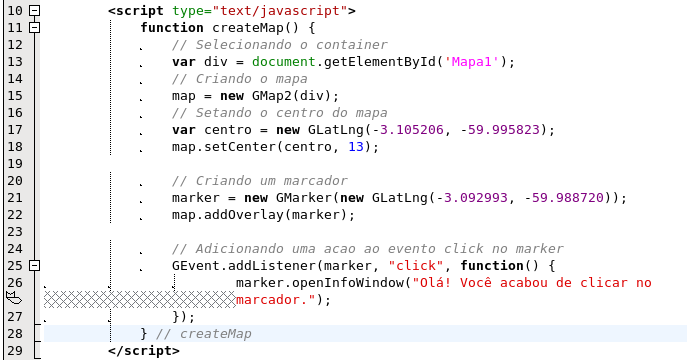This screenshot has width=690, height=360.
Task: Click the document keyword on line 13
Action: click(x=284, y=62)
